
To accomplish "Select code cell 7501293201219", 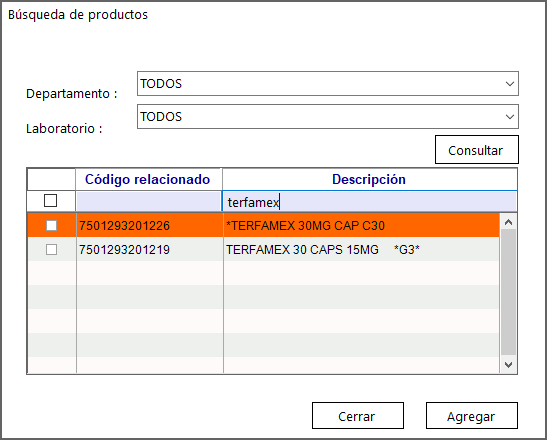I will point(149,249).
